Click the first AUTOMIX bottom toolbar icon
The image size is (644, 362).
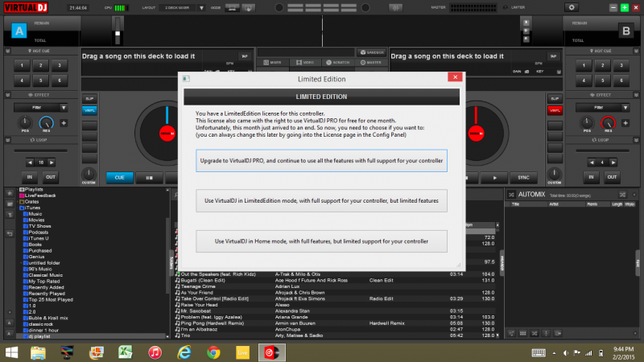511,333
